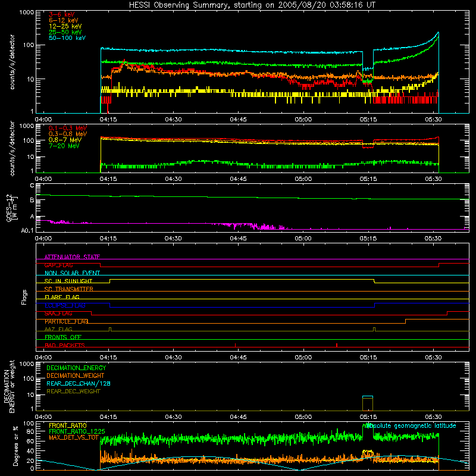Click the vertical Flags axis label
The width and height of the screenshot is (476, 476).
point(24,297)
